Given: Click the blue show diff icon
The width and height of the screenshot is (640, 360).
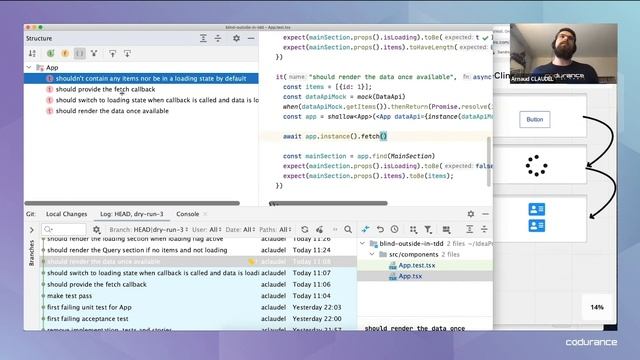Looking at the screenshot, I should [365, 229].
